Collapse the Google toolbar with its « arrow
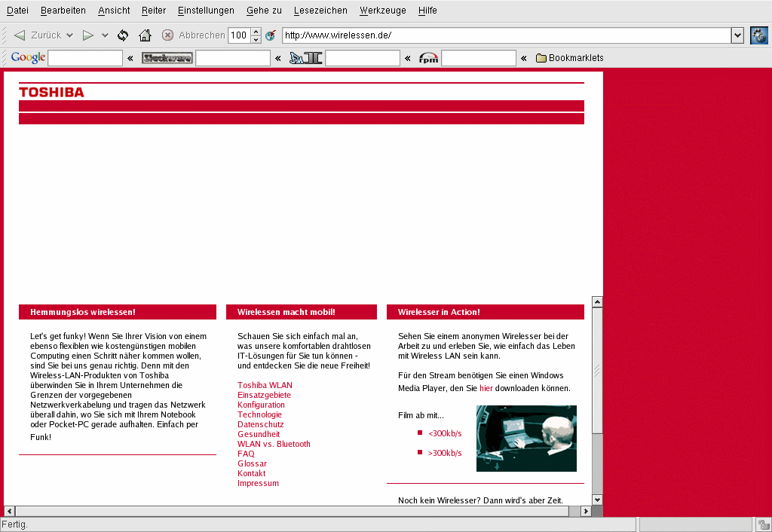This screenshot has width=772, height=532. point(130,58)
